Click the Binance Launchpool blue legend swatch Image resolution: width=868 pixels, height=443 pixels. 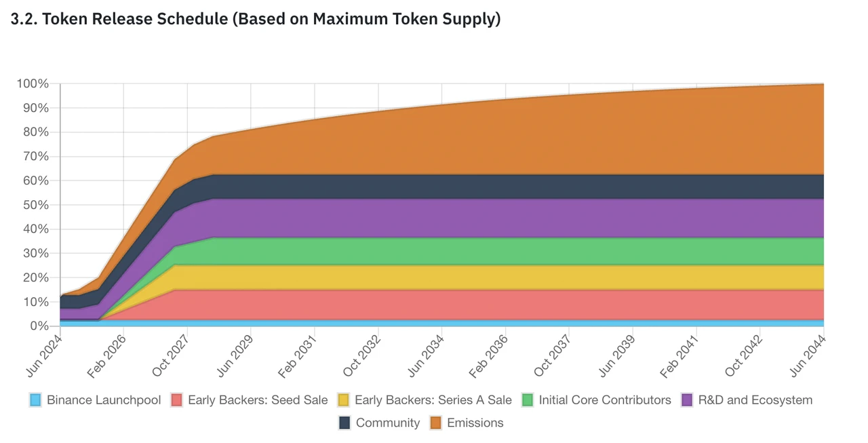click(36, 400)
